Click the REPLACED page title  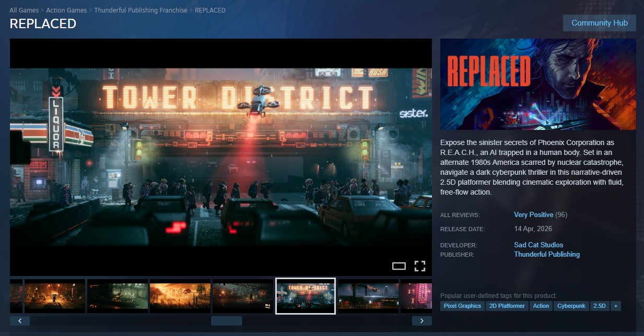[43, 24]
